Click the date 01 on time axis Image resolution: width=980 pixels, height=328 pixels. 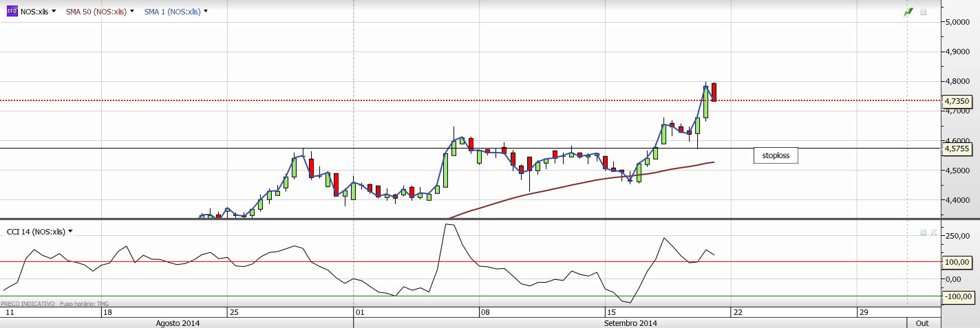[x=359, y=312]
